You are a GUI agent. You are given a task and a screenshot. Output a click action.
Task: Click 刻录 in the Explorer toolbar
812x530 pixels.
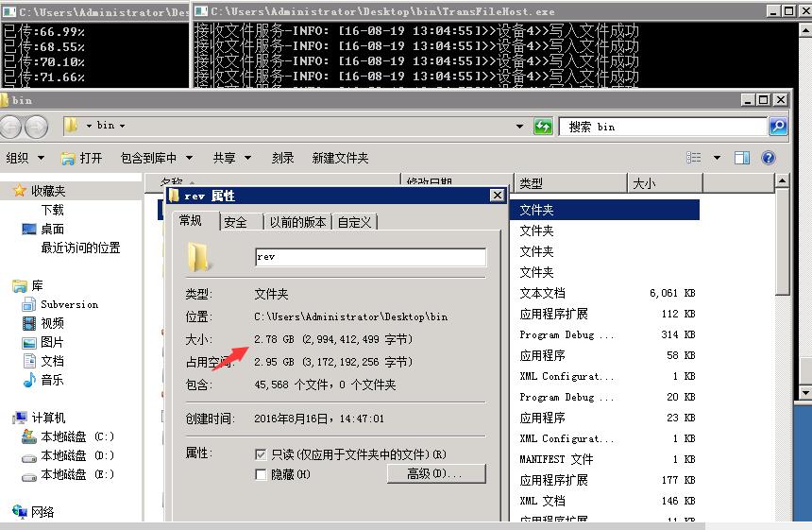pos(282,158)
